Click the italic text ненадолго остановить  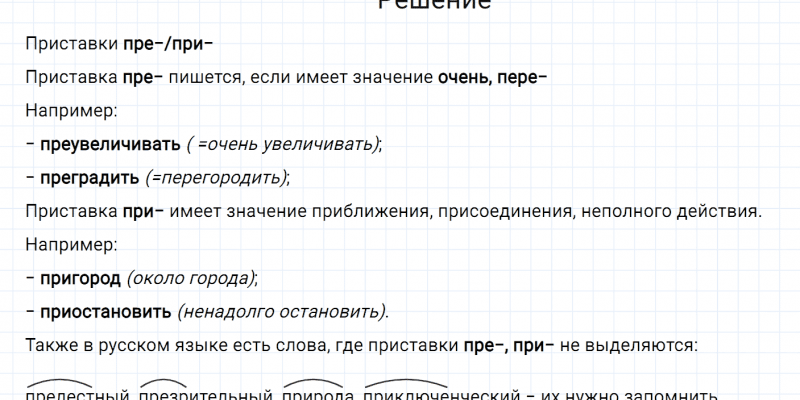pyautogui.click(x=282, y=311)
